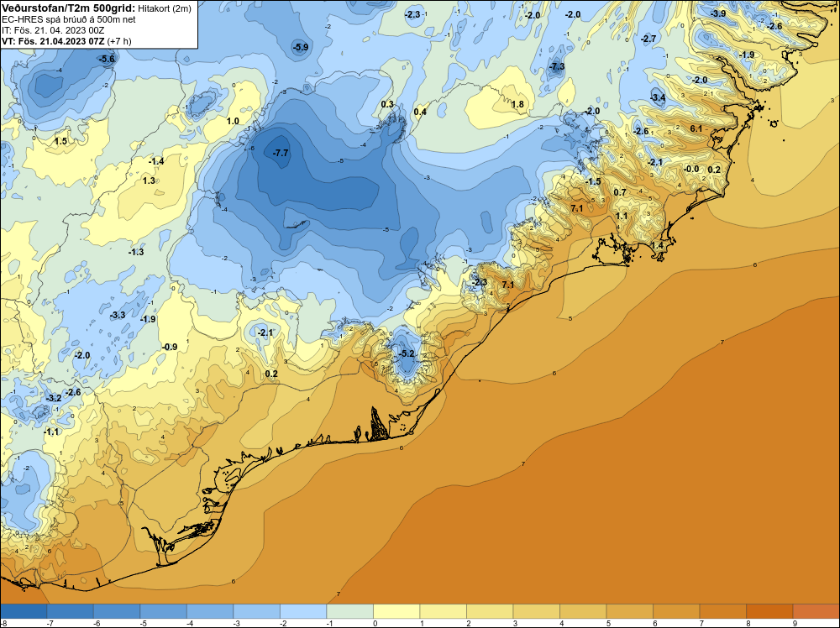Select legend swatch between -1 and 0
This screenshot has width=840, height=628.
[349, 611]
